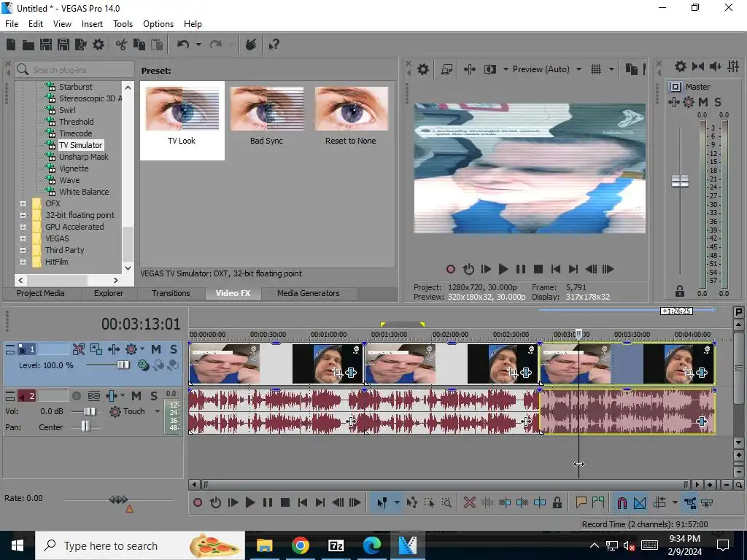This screenshot has width=747, height=560.
Task: Click the Split event icon
Action: 540,503
